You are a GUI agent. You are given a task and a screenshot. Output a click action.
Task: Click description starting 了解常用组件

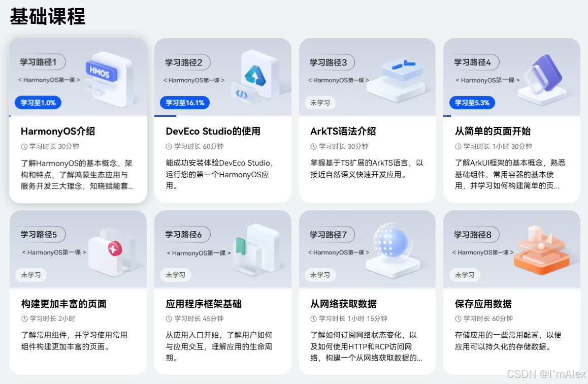74,341
